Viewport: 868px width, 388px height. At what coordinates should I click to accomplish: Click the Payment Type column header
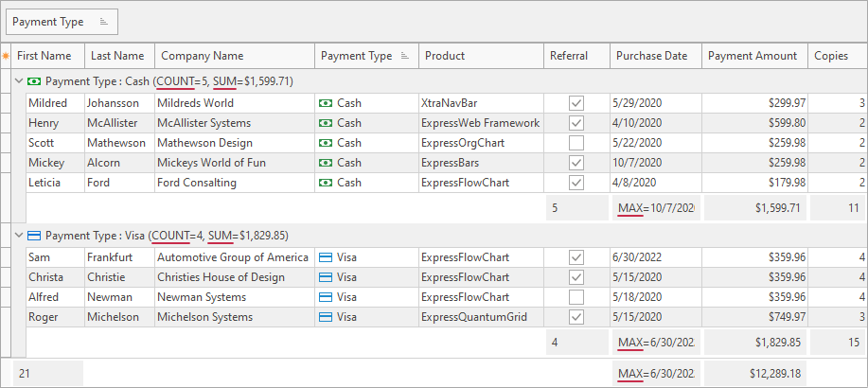point(366,56)
